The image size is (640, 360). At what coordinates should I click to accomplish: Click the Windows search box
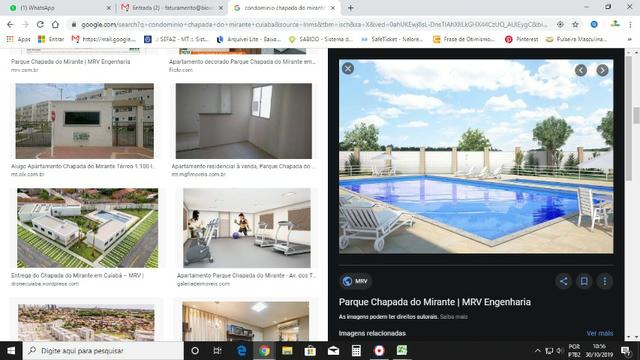[x=103, y=351]
